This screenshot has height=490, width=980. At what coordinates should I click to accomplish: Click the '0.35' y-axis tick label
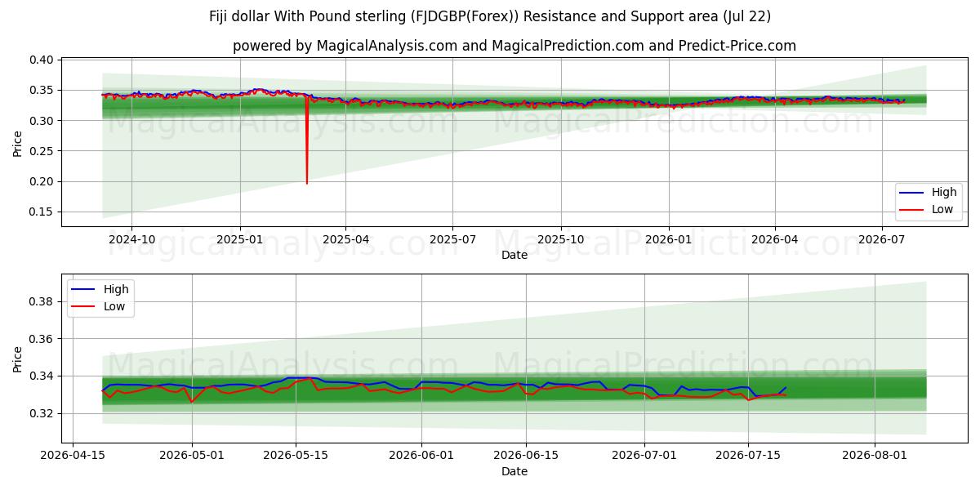point(42,91)
